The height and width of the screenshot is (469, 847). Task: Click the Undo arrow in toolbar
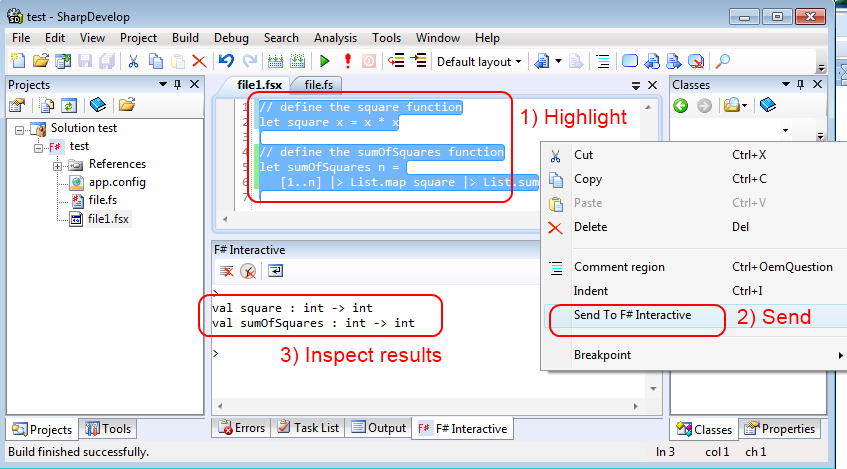(x=226, y=61)
